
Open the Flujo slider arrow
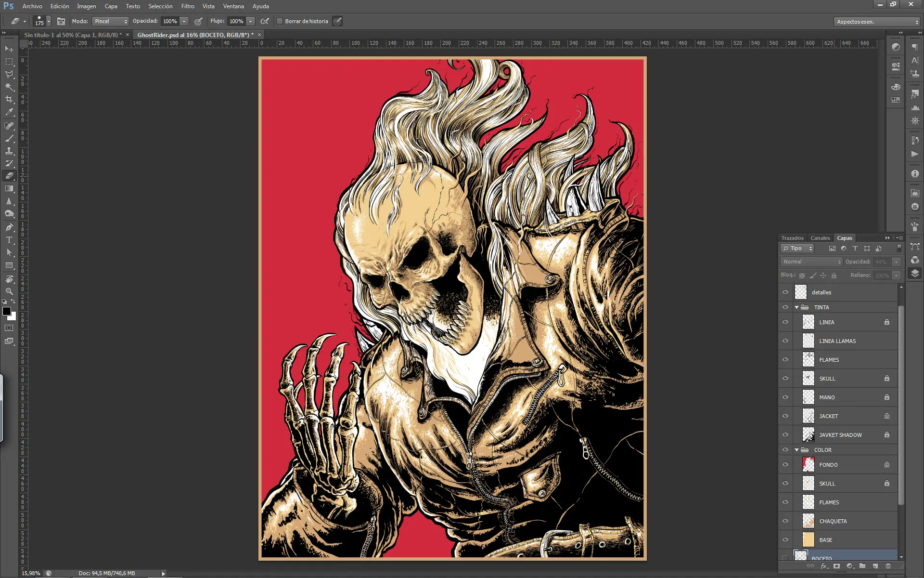[x=250, y=21]
